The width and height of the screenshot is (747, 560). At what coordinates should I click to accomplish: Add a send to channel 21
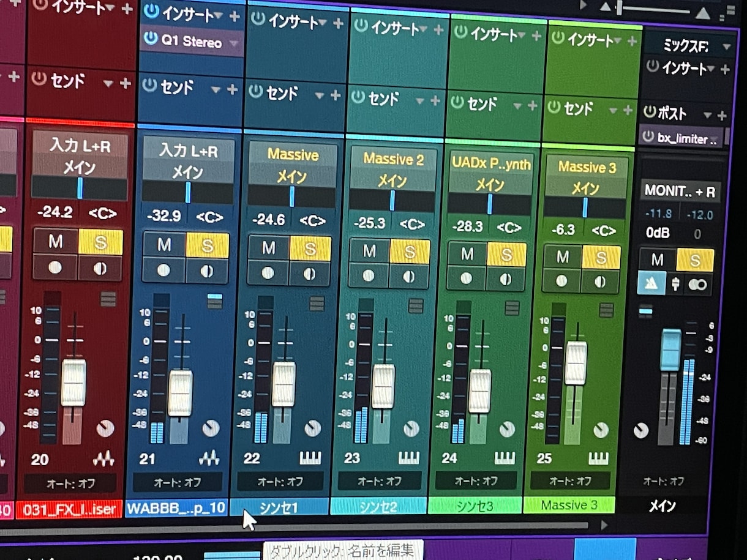tap(232, 89)
